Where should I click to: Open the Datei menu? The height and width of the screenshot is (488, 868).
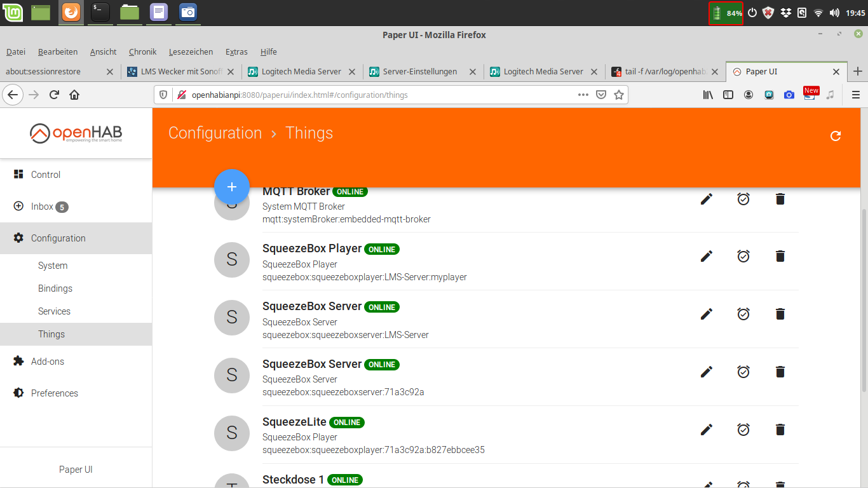click(16, 51)
